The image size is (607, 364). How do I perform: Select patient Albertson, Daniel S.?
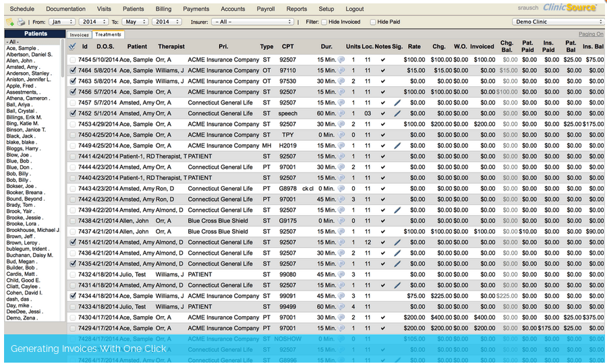pos(29,55)
